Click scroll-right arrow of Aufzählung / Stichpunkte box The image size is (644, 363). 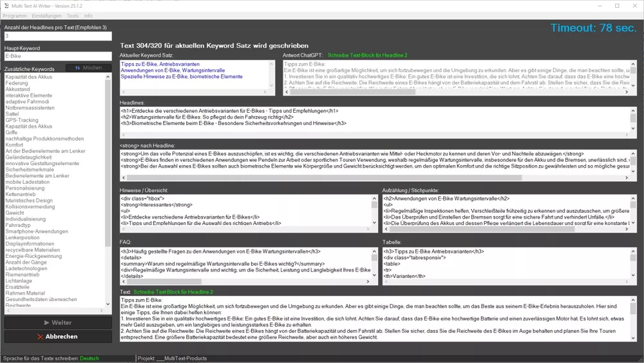pos(627,229)
